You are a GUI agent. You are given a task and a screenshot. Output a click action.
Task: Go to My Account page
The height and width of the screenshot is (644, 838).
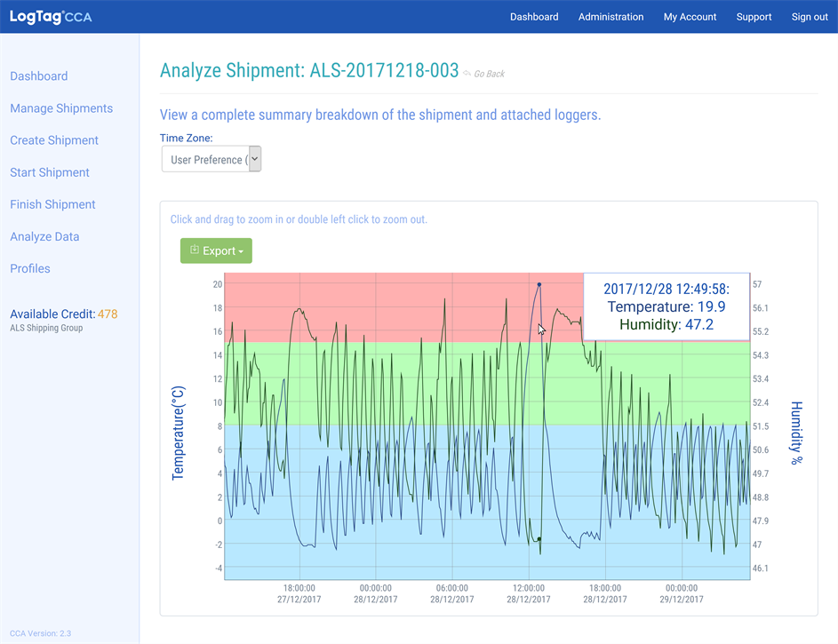click(690, 17)
